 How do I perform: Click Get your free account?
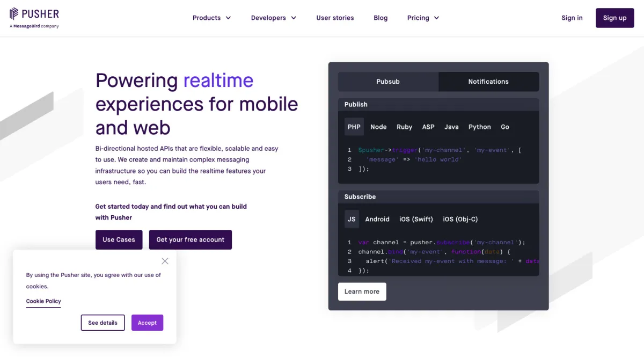coord(191,240)
